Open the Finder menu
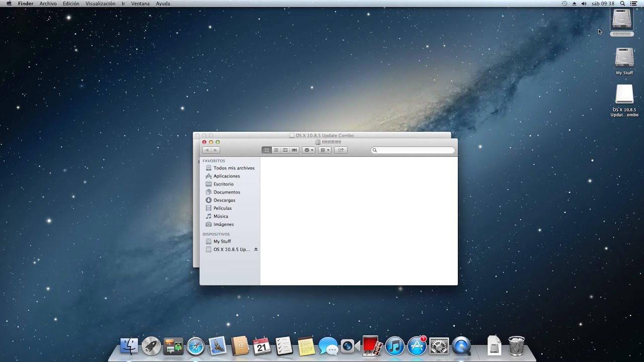Viewport: 644px width, 362px height. tap(26, 4)
